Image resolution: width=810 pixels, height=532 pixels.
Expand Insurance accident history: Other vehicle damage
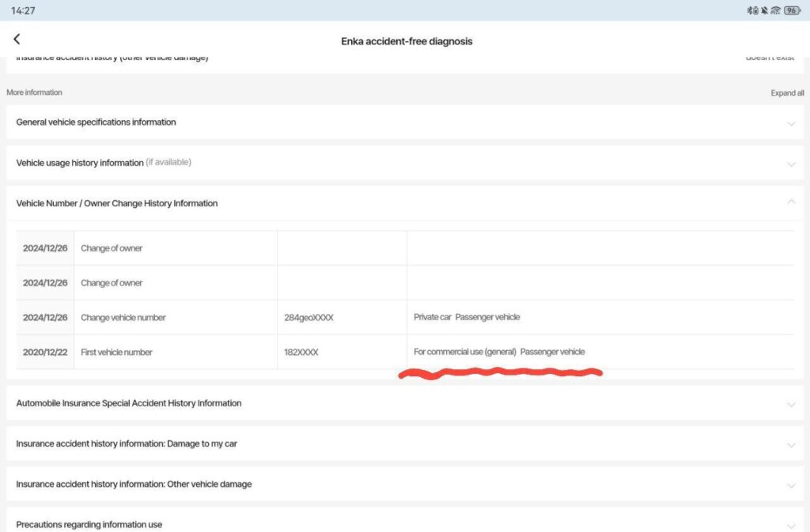[405, 484]
